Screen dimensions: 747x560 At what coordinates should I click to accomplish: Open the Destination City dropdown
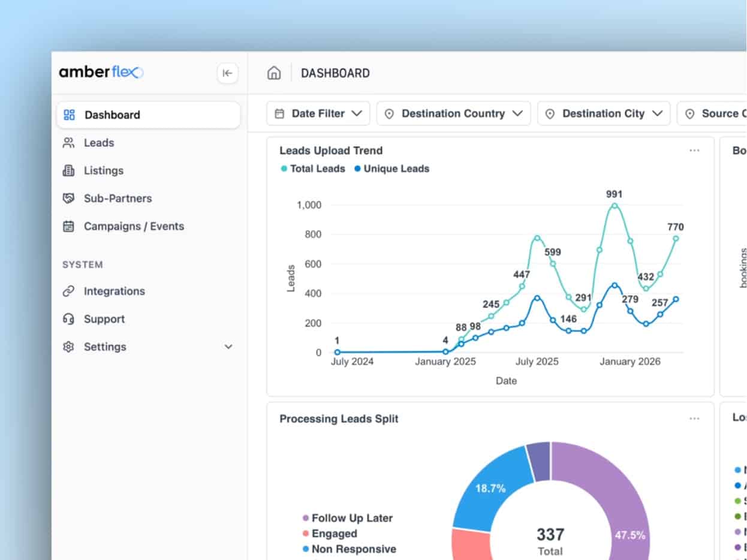(604, 113)
